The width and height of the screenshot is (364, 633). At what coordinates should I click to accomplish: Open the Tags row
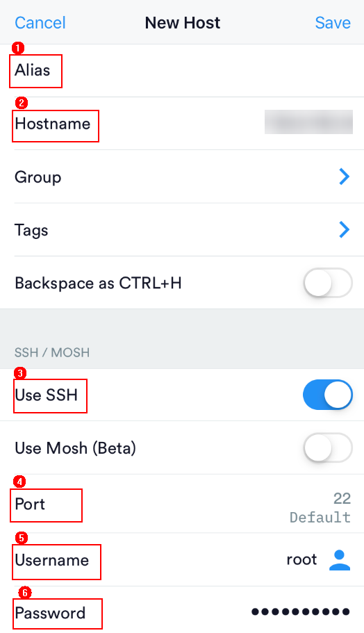(x=182, y=230)
